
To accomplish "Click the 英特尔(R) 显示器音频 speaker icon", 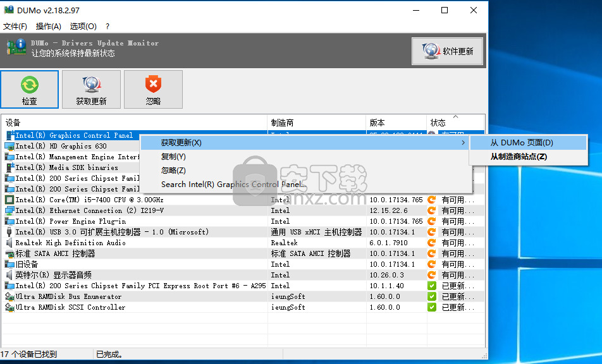I will point(9,275).
